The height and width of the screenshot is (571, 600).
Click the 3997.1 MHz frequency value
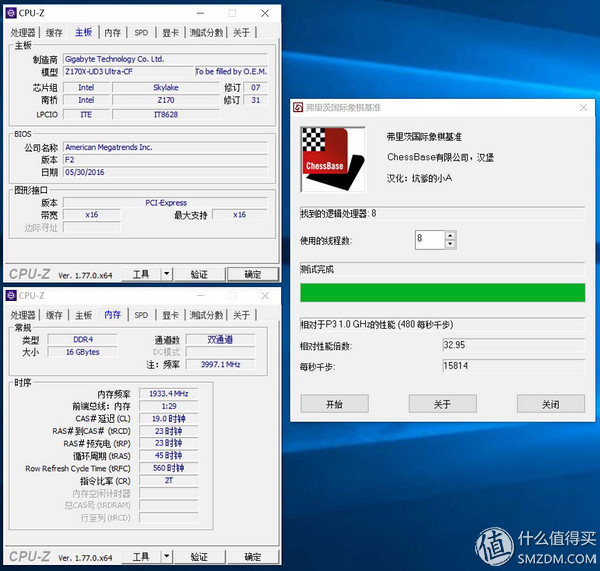pos(220,364)
